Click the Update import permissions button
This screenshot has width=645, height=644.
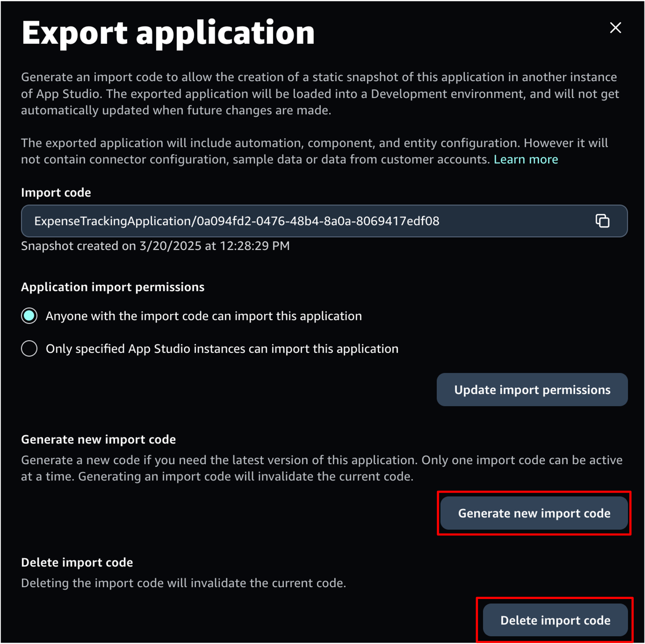[532, 390]
